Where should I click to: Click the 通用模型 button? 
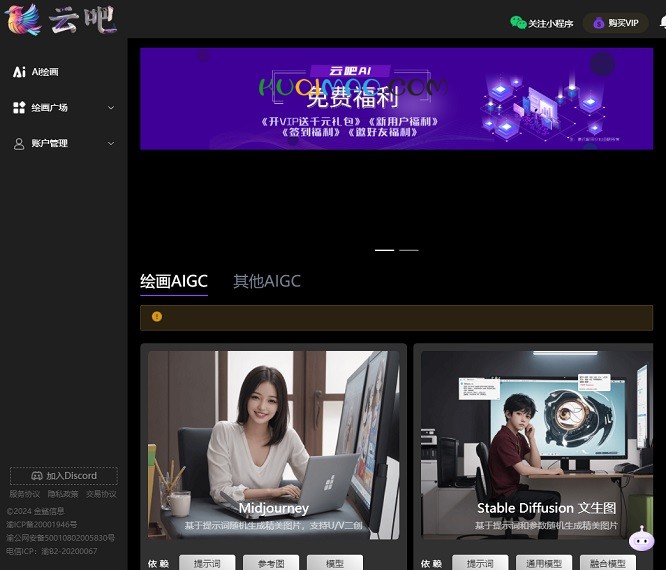point(544,563)
